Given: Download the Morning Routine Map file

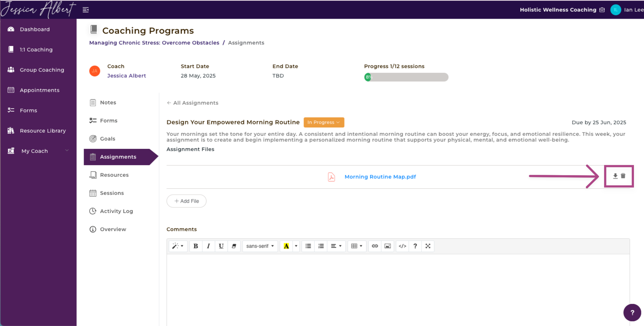Looking at the screenshot, I should [x=615, y=176].
